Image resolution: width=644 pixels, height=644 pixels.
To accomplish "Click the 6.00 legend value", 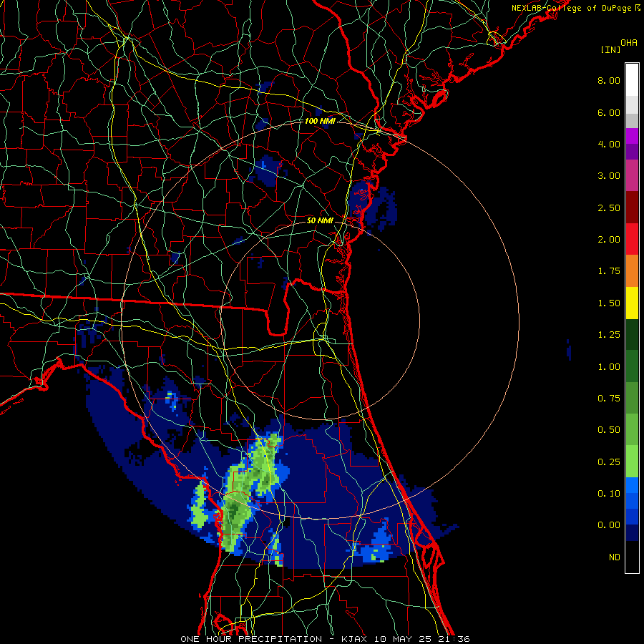I will click(609, 112).
